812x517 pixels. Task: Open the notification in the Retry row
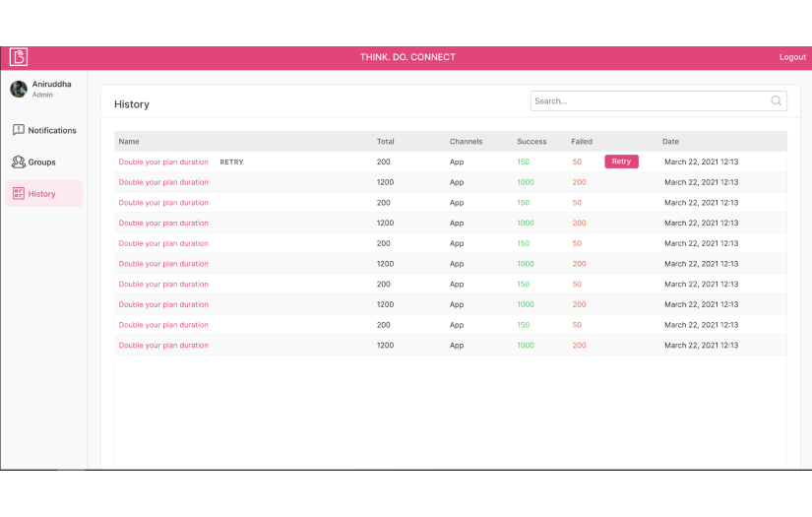pos(163,162)
